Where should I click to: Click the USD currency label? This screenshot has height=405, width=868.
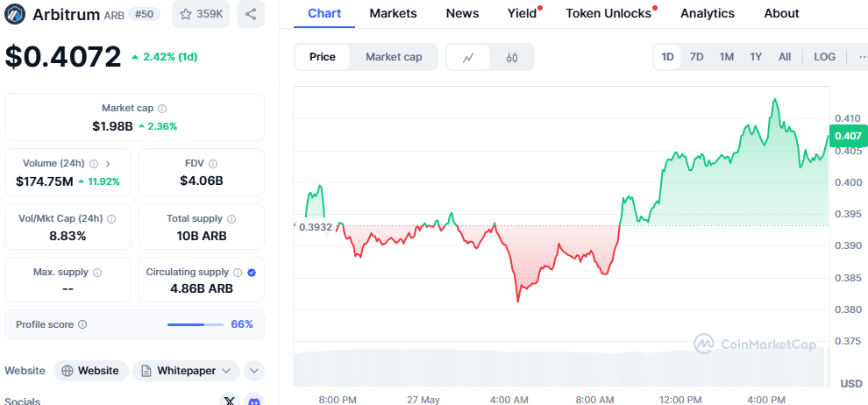coord(850,384)
